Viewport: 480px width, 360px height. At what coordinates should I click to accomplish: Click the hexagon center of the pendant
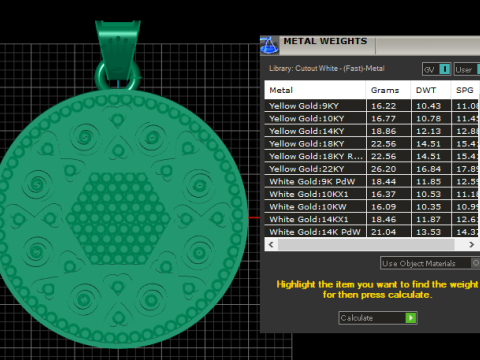[118, 218]
